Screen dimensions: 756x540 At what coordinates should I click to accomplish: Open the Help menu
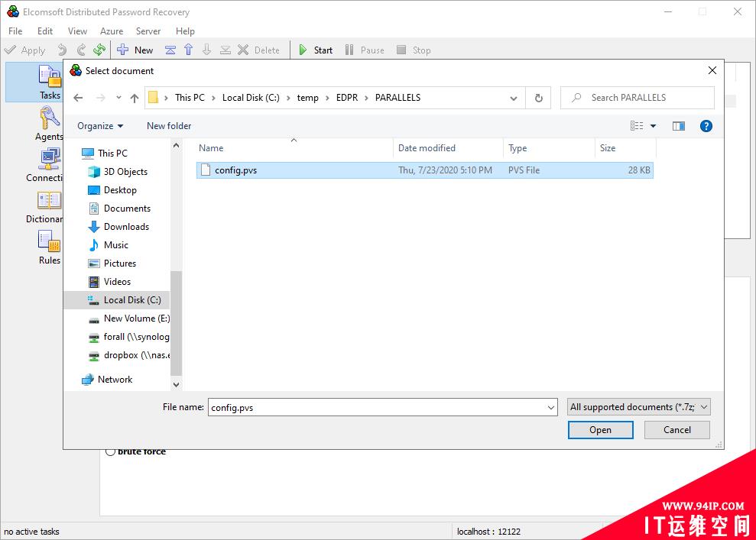185,31
